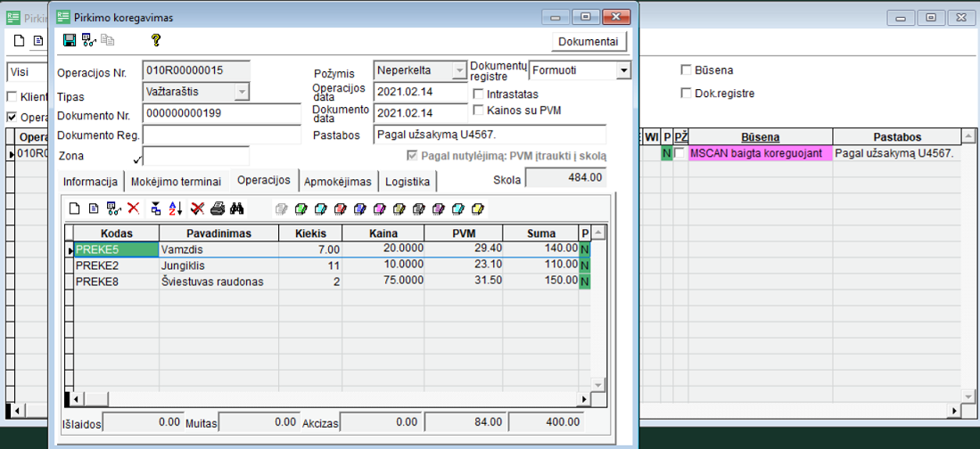Toggle the Klient checkbox in back window
The height and width of the screenshot is (449, 980).
(12, 97)
